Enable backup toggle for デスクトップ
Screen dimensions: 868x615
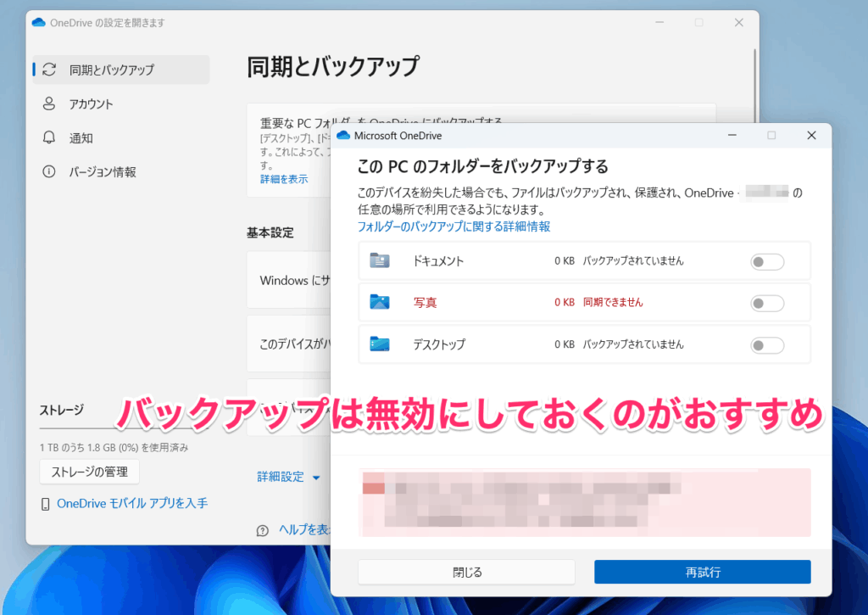pos(767,345)
